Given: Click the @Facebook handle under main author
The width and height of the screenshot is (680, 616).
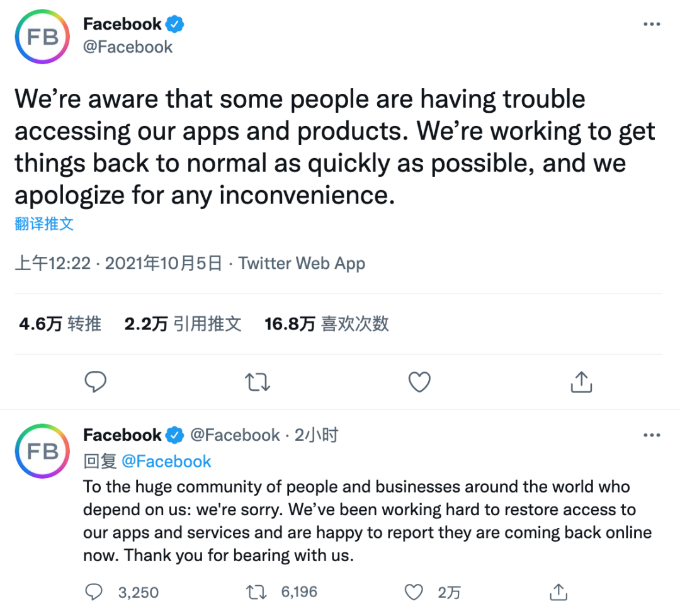Looking at the screenshot, I should pos(128,47).
